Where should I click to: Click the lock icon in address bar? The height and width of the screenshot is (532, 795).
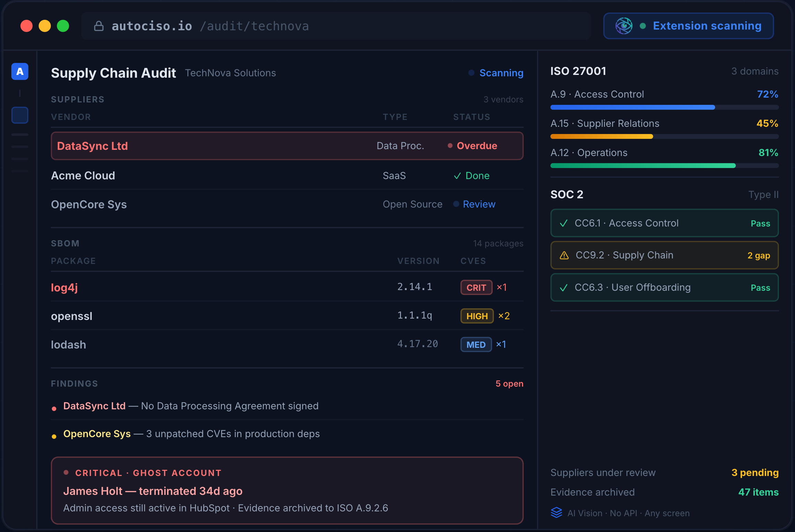pos(99,26)
